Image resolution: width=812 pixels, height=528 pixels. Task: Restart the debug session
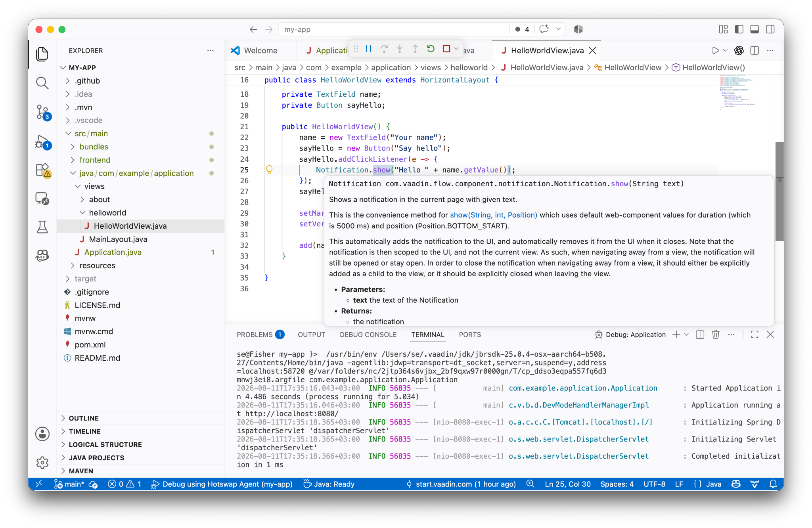[431, 49]
